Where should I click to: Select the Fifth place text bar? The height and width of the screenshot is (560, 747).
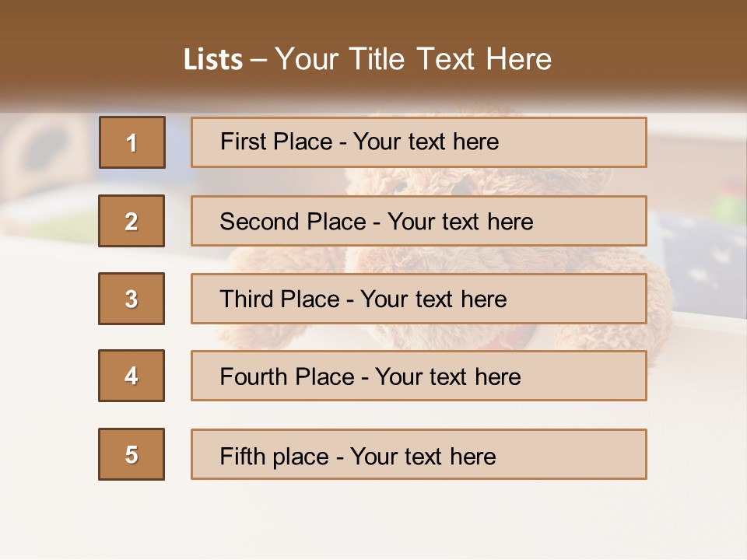[x=419, y=454]
